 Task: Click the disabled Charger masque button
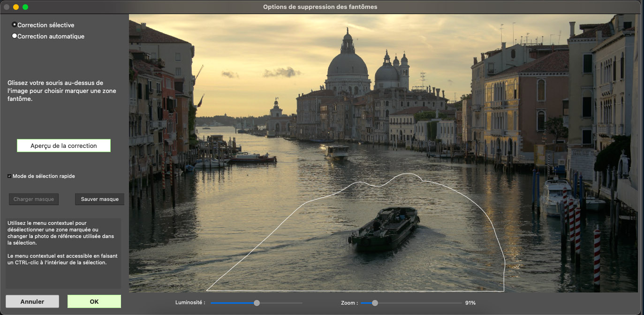coord(33,199)
